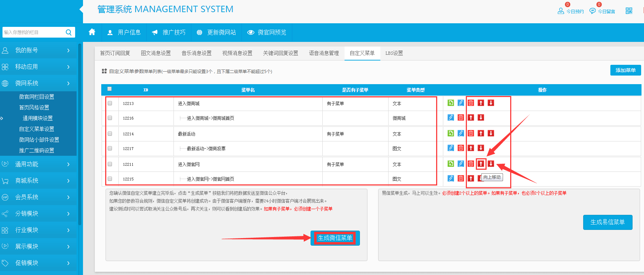Open 自定义菜单设置 sidebar submenu item

click(36, 129)
